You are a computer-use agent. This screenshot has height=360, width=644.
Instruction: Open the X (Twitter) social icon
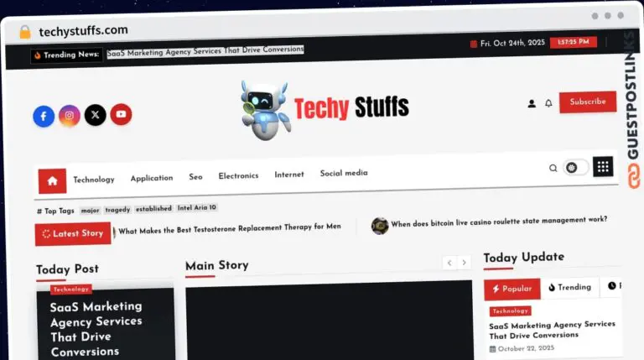pos(96,115)
